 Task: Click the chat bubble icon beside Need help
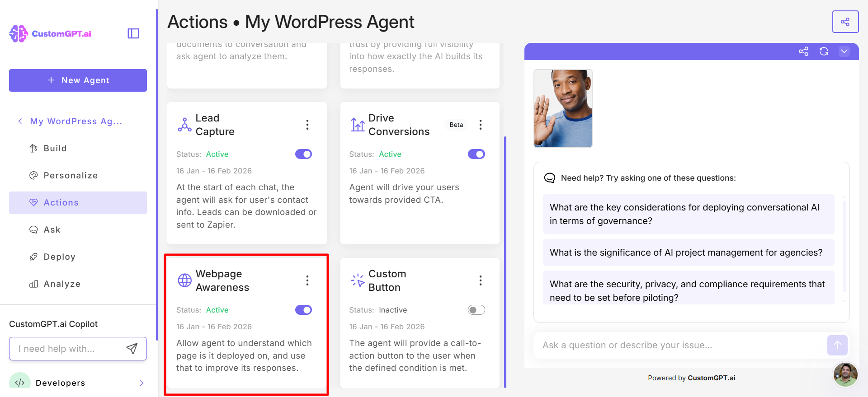[x=549, y=178]
